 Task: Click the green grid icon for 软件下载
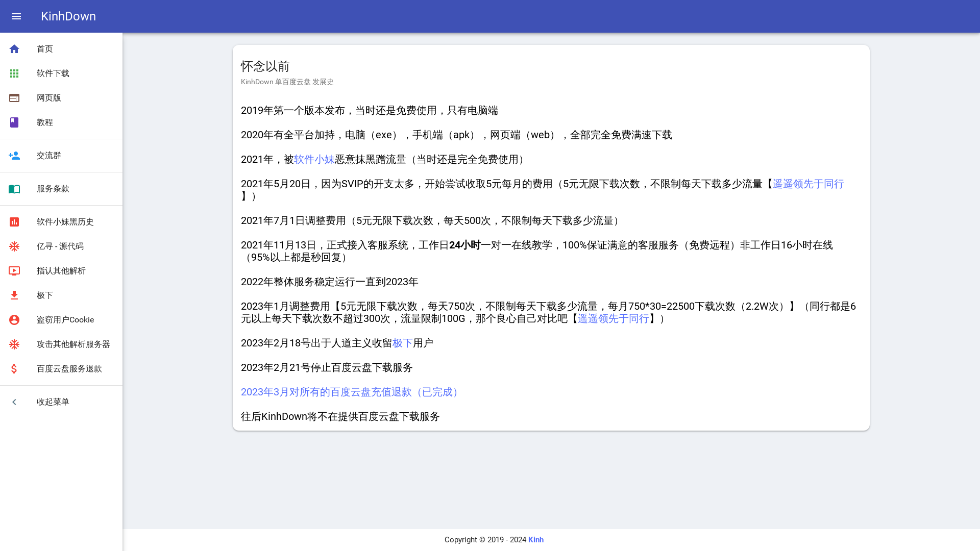tap(14, 73)
